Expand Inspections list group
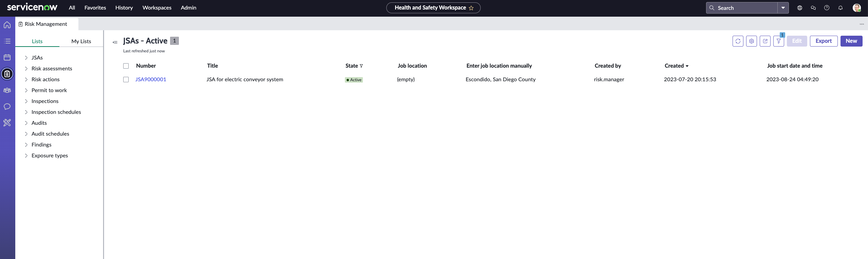 (x=26, y=101)
